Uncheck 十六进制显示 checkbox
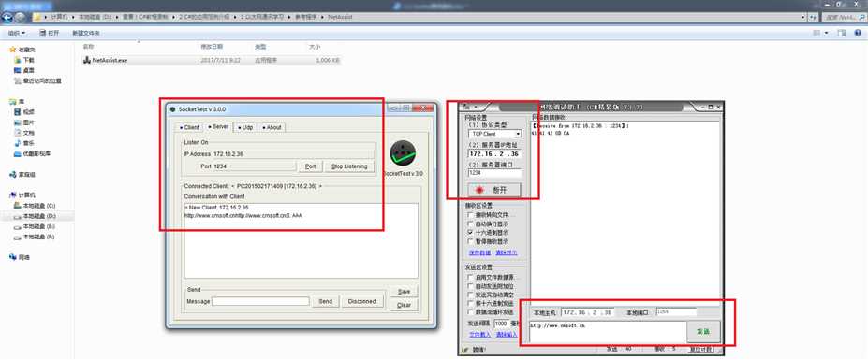This screenshot has height=360, width=868. coord(471,233)
